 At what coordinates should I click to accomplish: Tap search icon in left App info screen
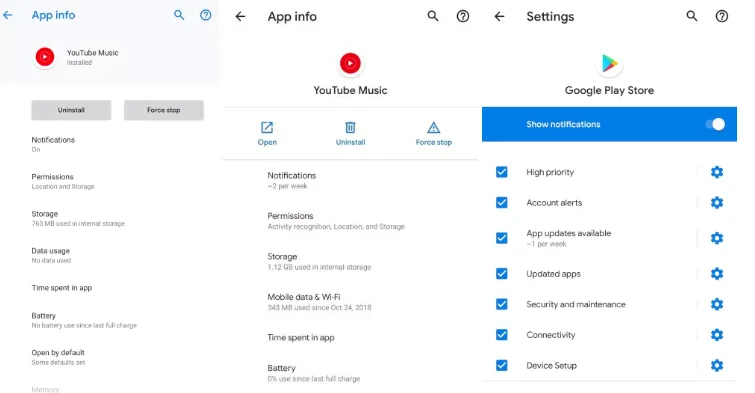(x=179, y=15)
